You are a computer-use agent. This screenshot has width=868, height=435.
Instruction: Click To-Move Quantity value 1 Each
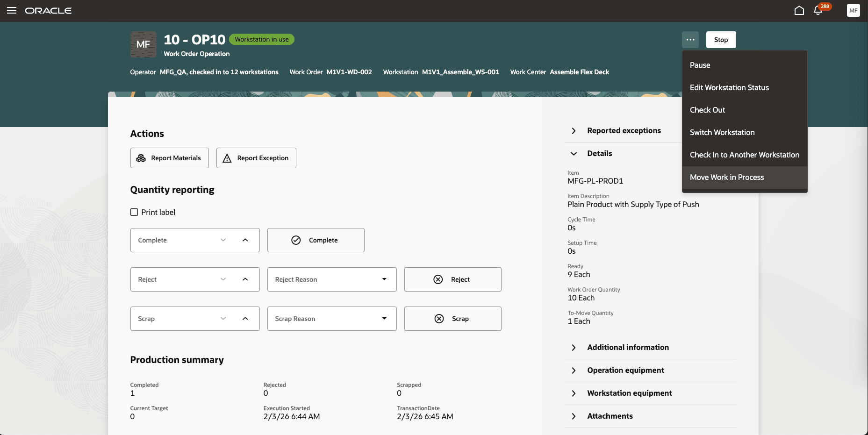coord(579,321)
